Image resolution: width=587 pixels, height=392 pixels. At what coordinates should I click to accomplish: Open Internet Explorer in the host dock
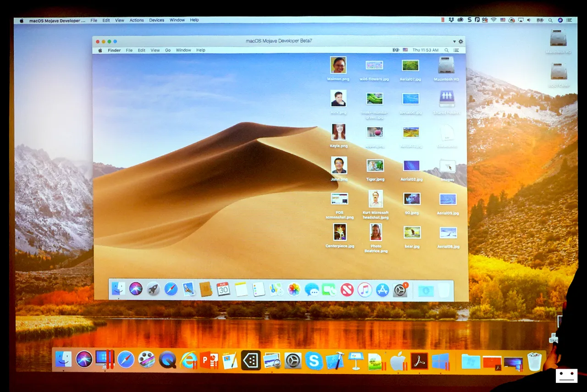pyautogui.click(x=188, y=360)
